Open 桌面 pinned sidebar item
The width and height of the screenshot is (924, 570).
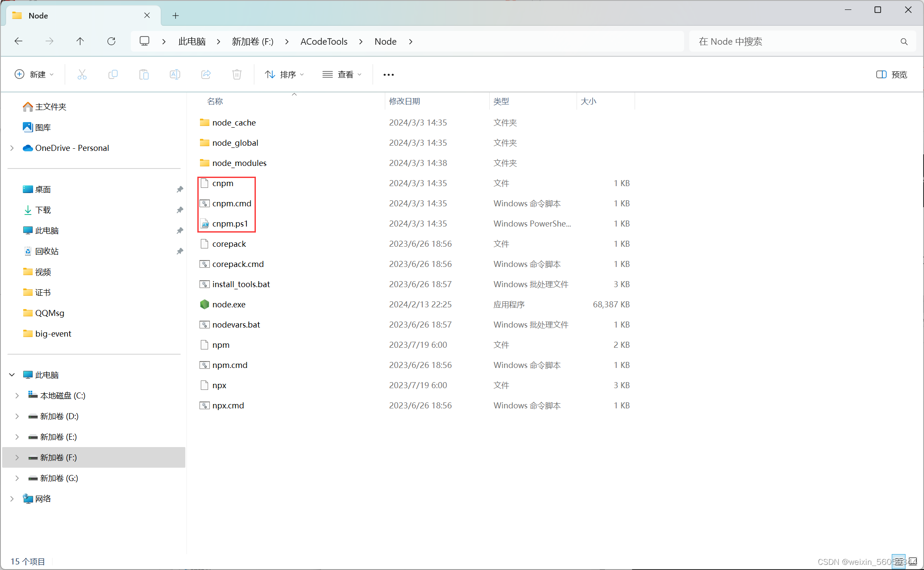pyautogui.click(x=37, y=189)
